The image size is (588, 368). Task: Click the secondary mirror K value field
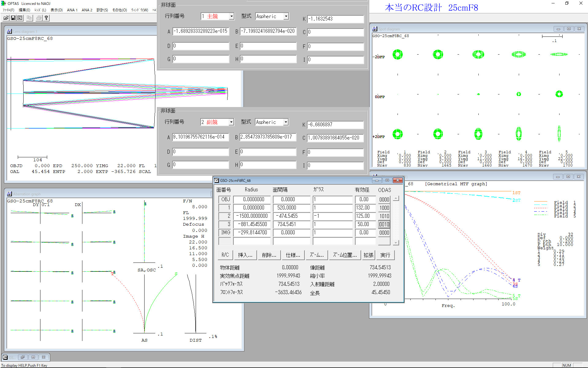(335, 125)
